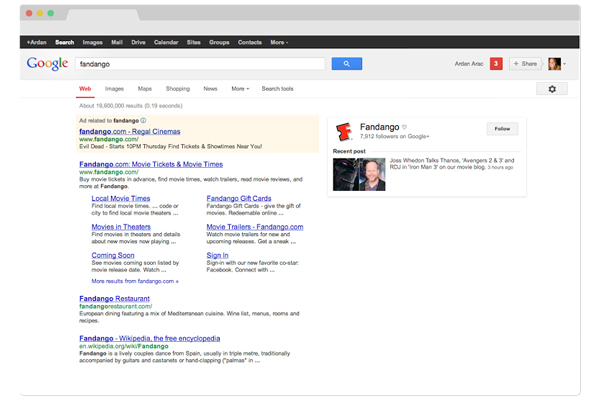Click the fandangorestaurant.com/ green URL
The height and width of the screenshot is (400, 595).
[115, 306]
